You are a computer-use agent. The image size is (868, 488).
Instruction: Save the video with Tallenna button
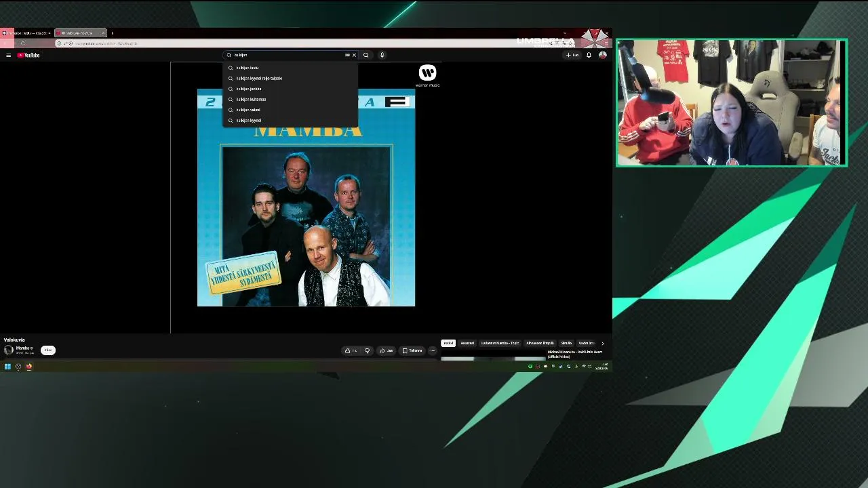412,350
